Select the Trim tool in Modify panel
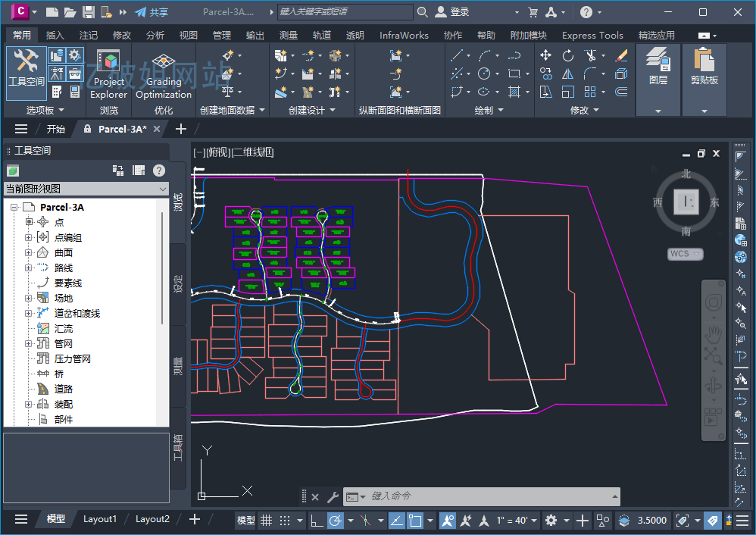The height and width of the screenshot is (535, 756). pos(590,55)
